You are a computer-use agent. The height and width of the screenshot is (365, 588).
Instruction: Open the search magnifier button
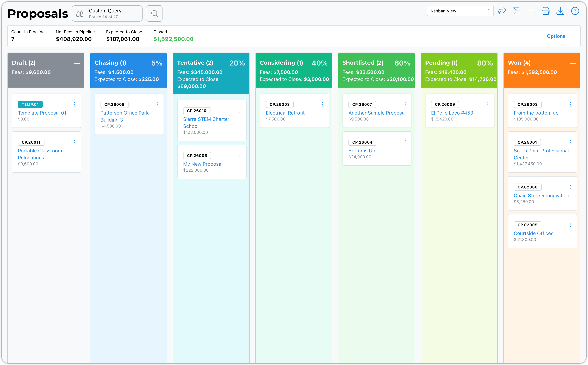click(154, 13)
